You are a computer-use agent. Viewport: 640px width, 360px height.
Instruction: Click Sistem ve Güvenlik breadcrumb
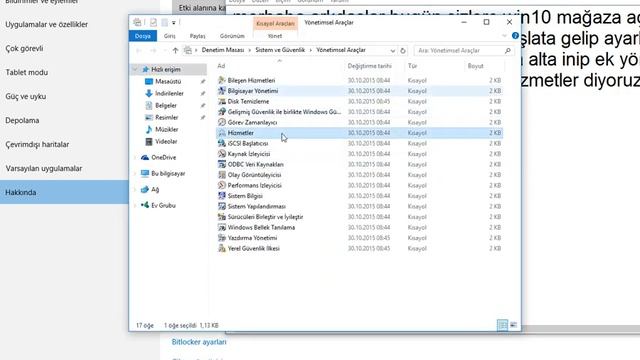click(x=280, y=50)
